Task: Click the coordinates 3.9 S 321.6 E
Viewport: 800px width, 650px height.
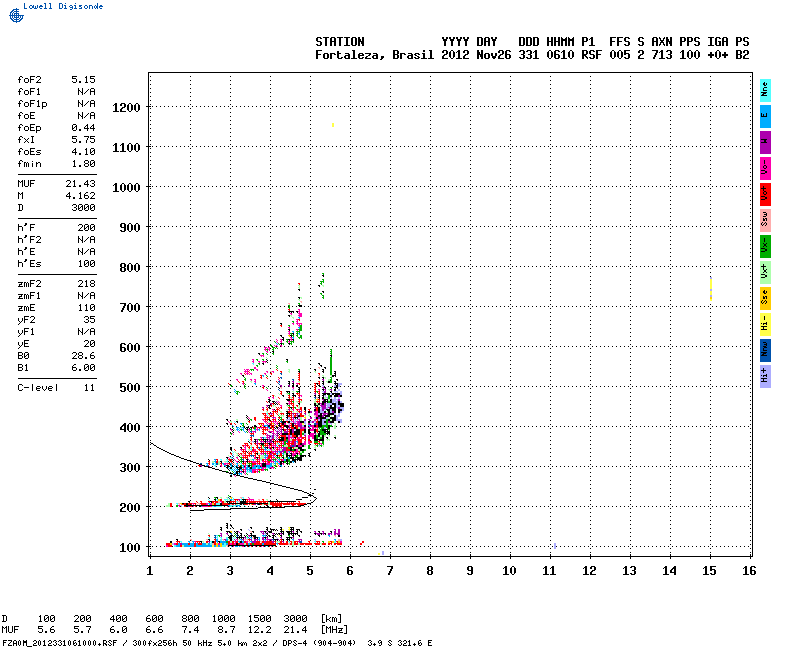Action: tap(399, 643)
